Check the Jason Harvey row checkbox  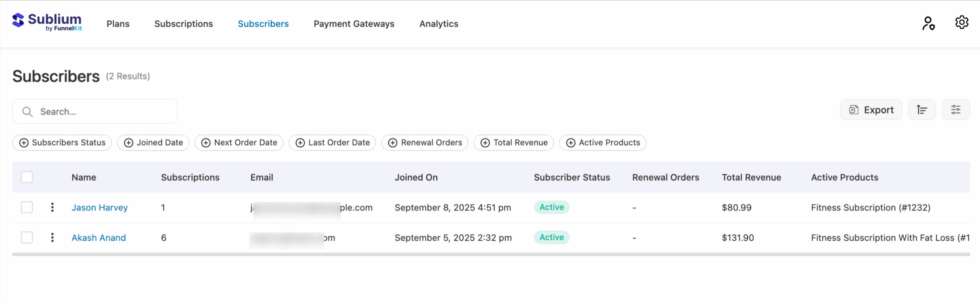(27, 207)
